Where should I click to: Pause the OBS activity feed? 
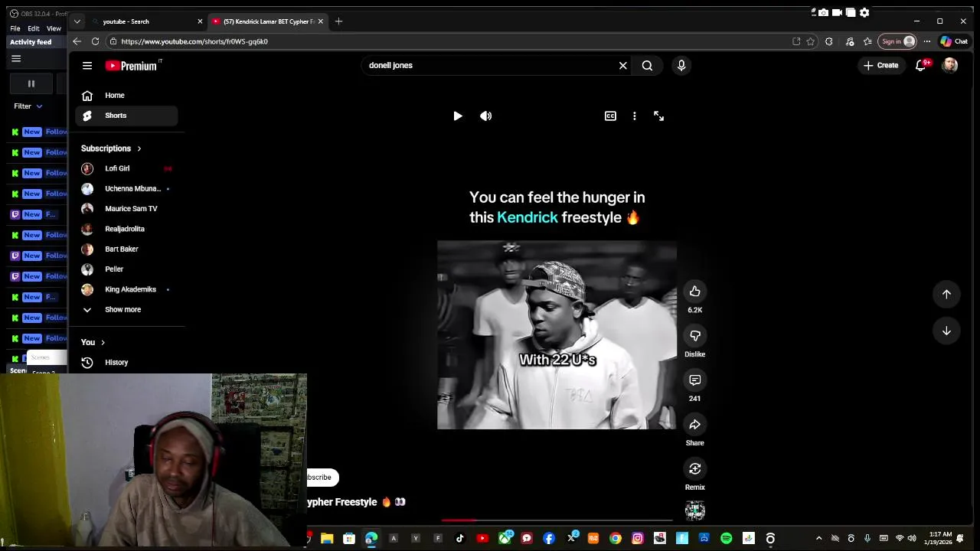(31, 83)
